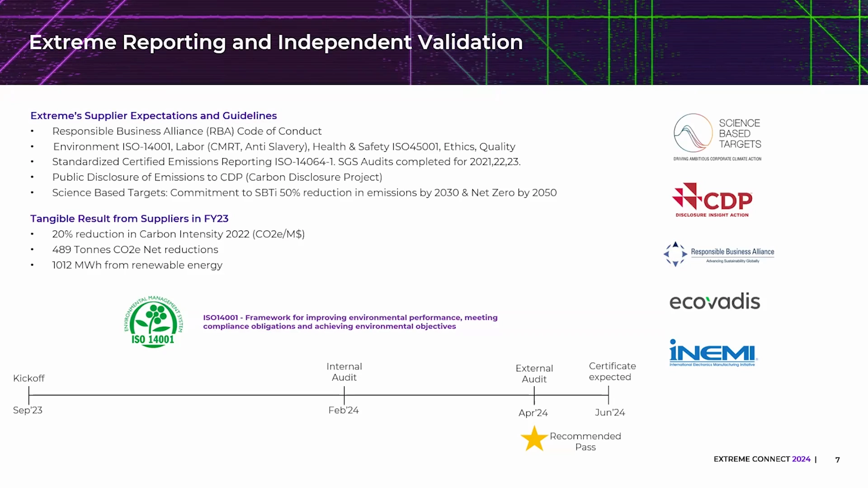Click the gold Recommended Pass star

tap(534, 439)
